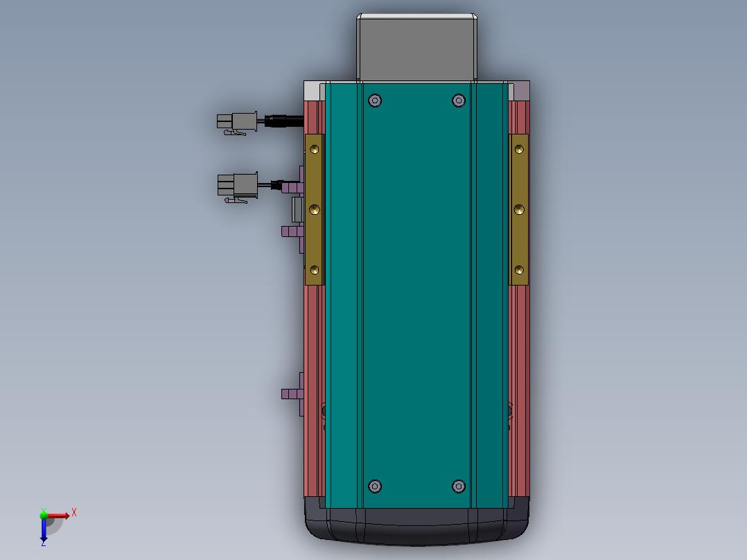
Task: Pick the bottom-left screw on the teal cover
Action: coord(375,487)
